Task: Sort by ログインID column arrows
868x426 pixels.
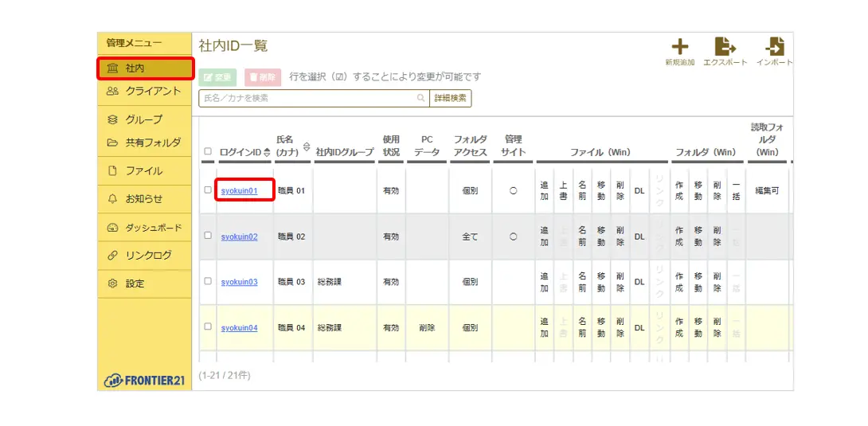Action: (x=268, y=152)
